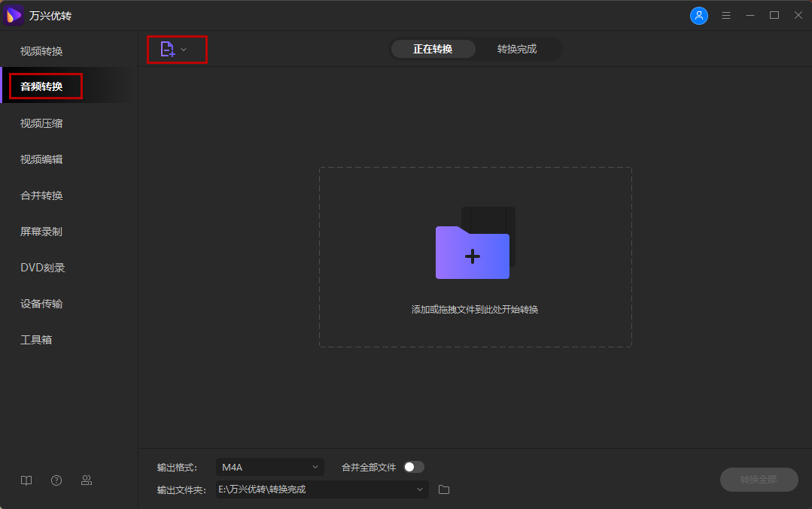Click the 转换全部 button
The height and width of the screenshot is (509, 812).
tap(759, 480)
